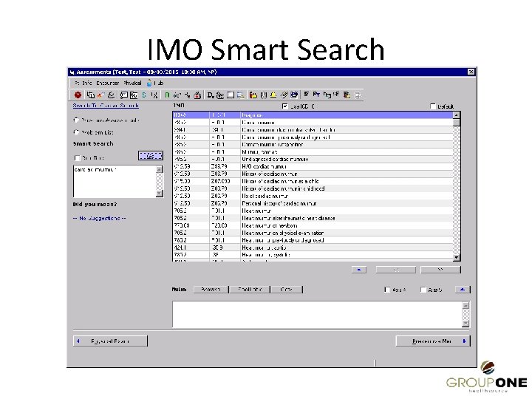Viewport: 532px width, 399px height.
Task: Click in the Notes text area
Action: pyautogui.click(x=317, y=315)
